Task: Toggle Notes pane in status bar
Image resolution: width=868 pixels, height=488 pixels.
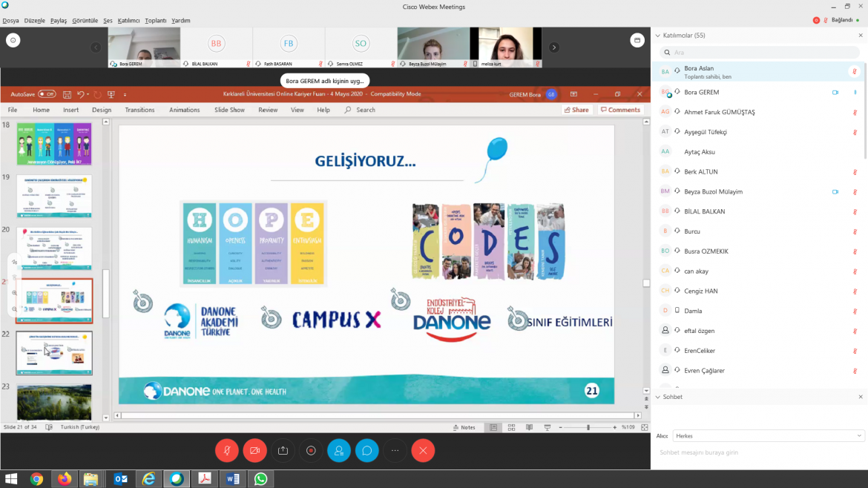Action: (464, 427)
